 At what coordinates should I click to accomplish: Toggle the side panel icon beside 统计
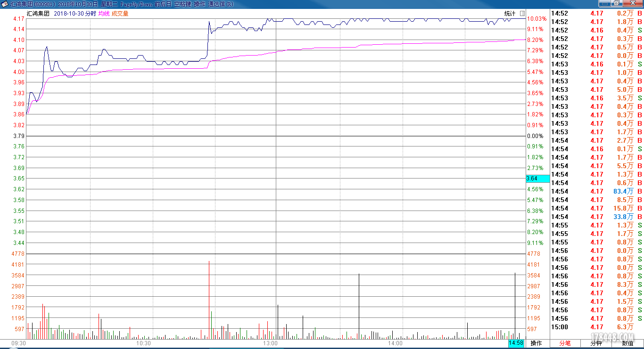(x=522, y=14)
